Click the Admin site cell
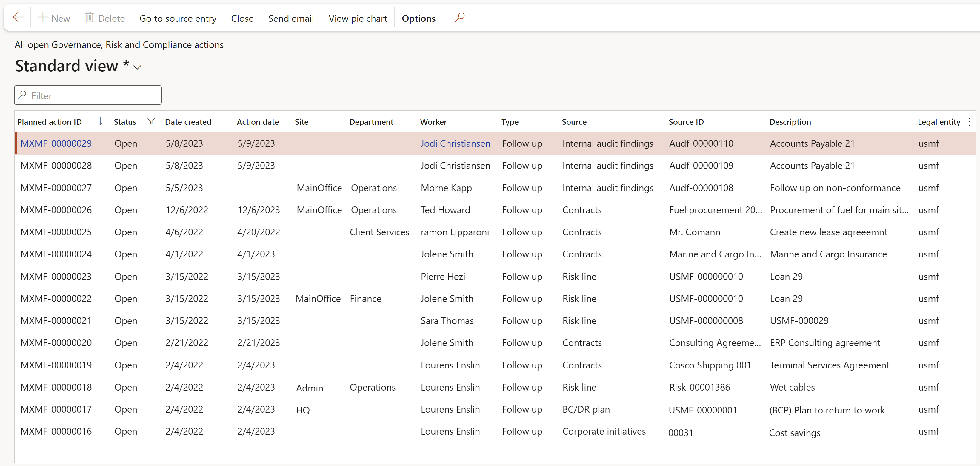The image size is (980, 466). pyautogui.click(x=310, y=388)
